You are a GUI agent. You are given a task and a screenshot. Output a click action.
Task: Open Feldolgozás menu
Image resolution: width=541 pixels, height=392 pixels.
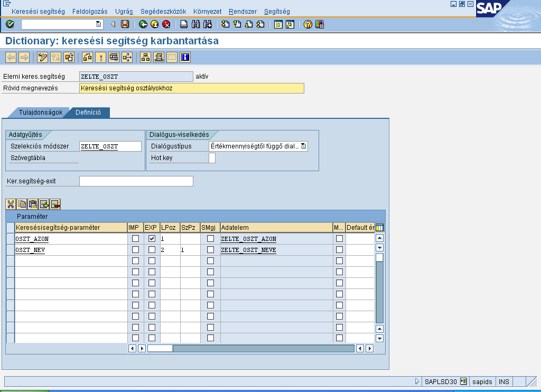coord(90,12)
